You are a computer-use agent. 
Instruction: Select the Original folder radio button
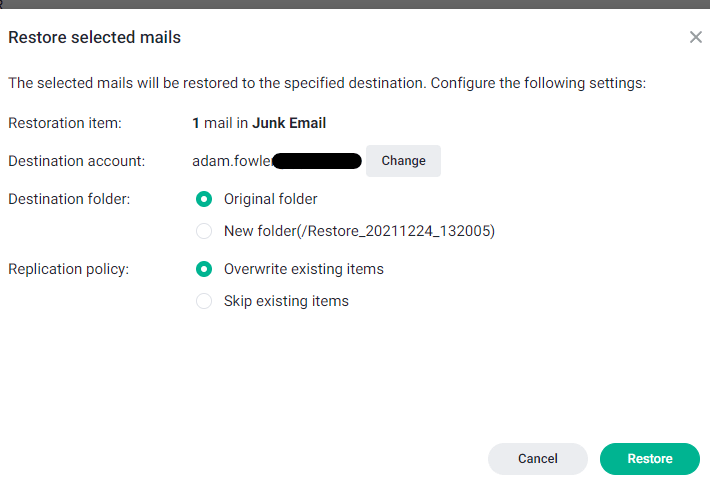(204, 199)
